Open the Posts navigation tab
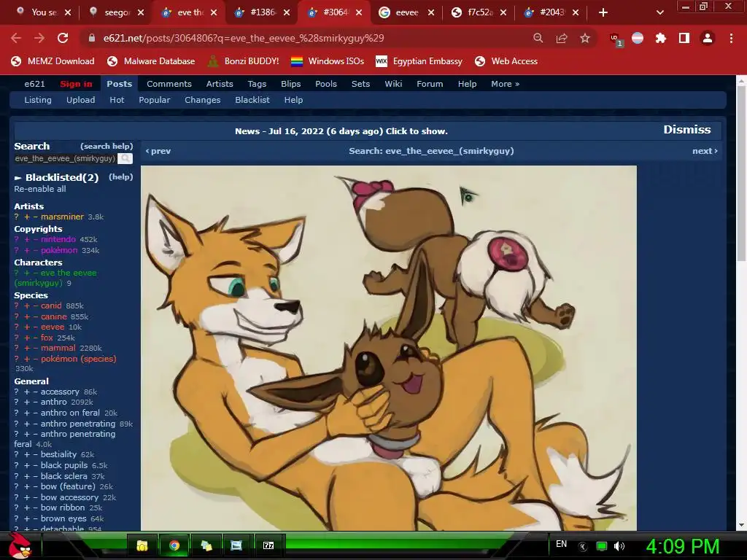The image size is (747, 560). click(119, 84)
